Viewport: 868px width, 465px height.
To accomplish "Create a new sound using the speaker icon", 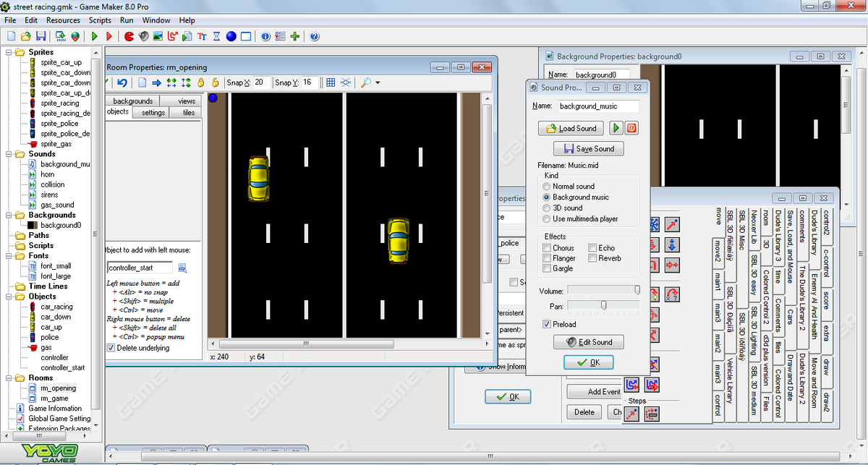I will click(x=143, y=37).
